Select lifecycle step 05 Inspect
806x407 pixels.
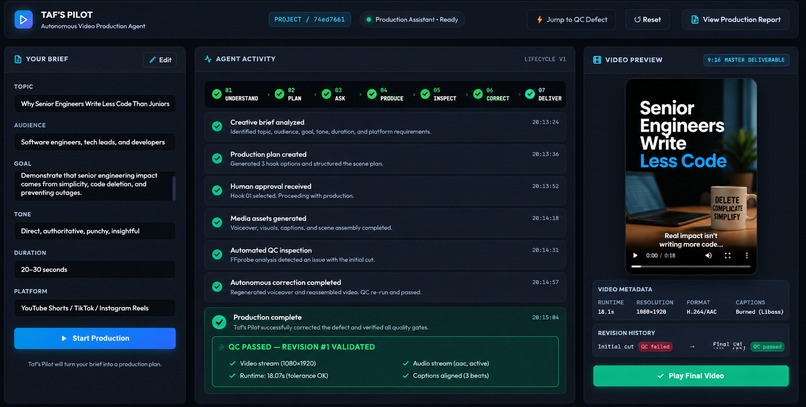pyautogui.click(x=438, y=94)
